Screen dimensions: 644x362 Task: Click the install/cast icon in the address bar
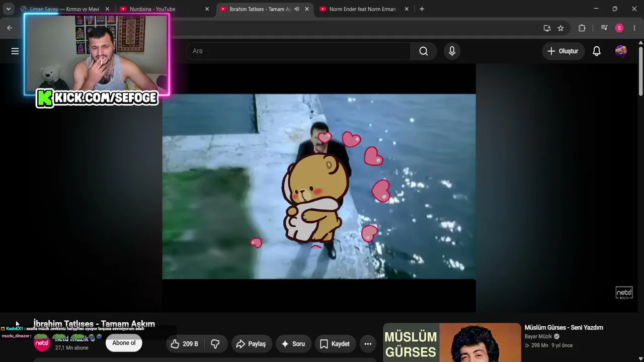[547, 28]
